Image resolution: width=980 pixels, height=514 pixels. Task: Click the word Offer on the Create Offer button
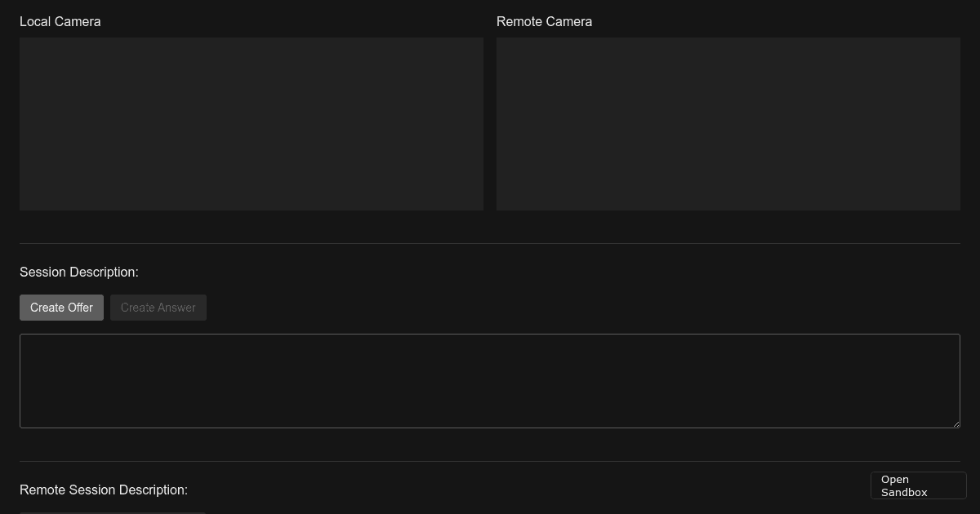coord(80,308)
